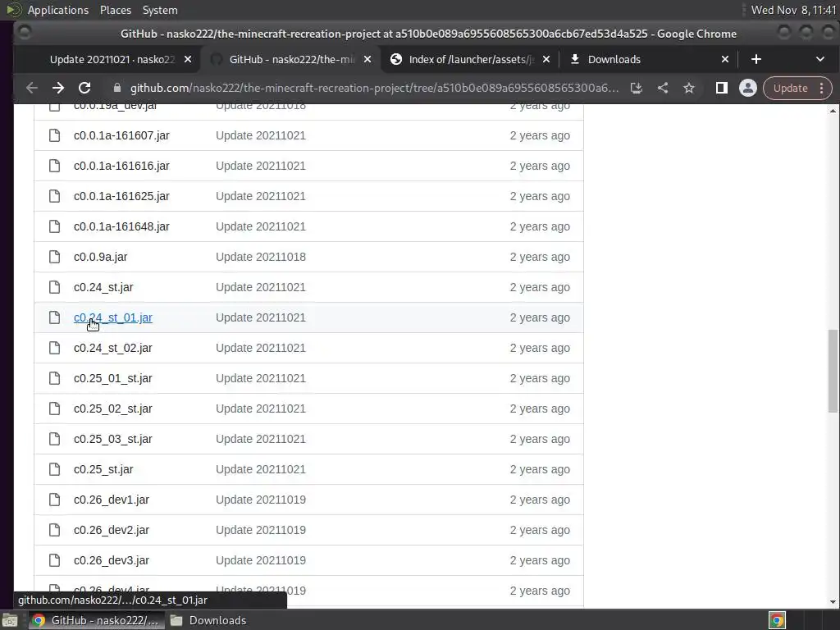The image size is (840, 630).
Task: Click "2 years ago" beside c0.0.1a-161616.jar
Action: coord(540,166)
